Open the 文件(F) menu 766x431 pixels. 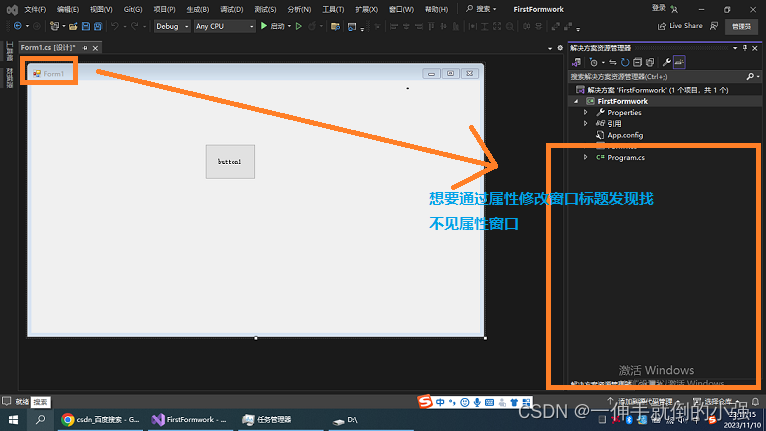coord(35,9)
